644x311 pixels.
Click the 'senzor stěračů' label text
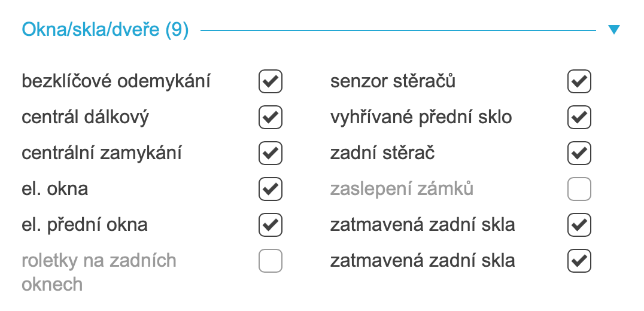[x=393, y=81]
